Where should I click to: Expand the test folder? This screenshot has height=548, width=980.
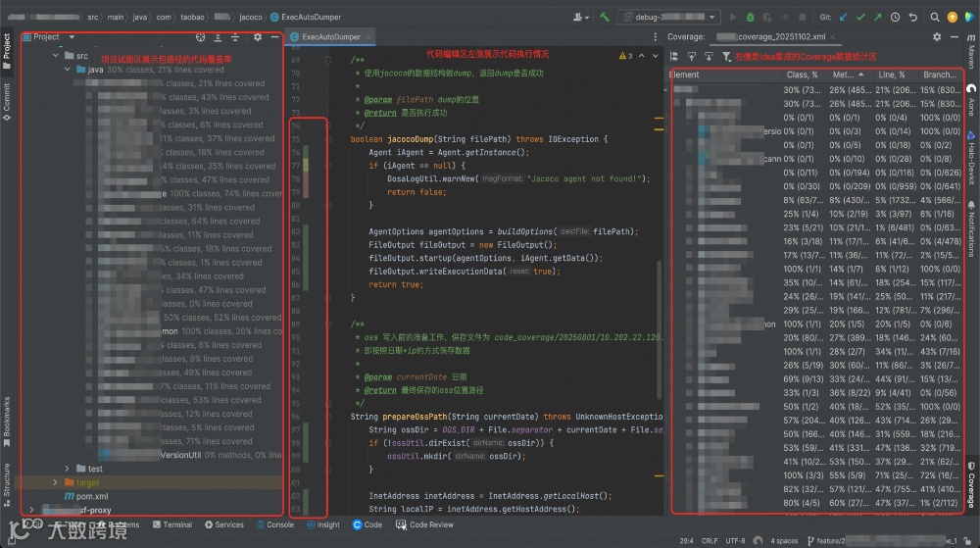point(67,468)
